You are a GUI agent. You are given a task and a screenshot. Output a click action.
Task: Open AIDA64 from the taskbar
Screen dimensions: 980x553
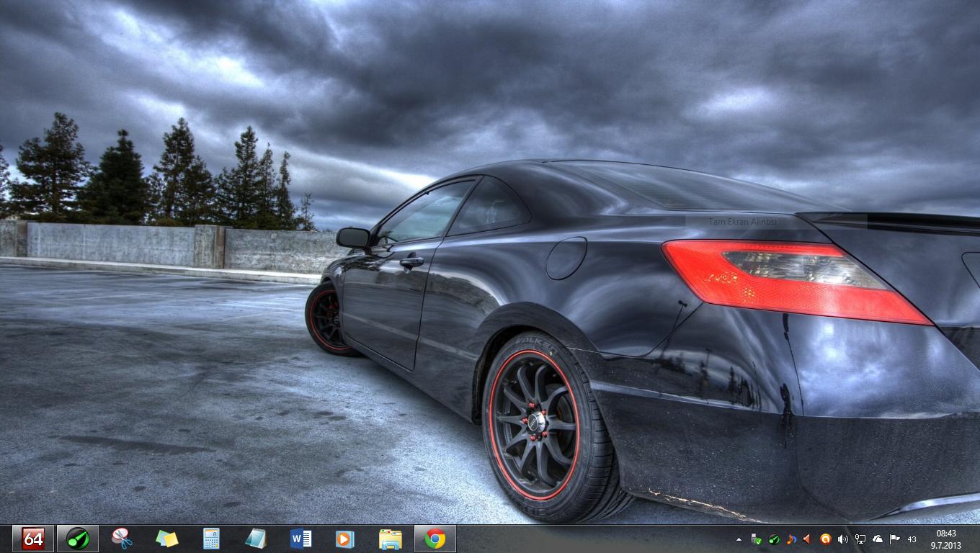coord(33,539)
